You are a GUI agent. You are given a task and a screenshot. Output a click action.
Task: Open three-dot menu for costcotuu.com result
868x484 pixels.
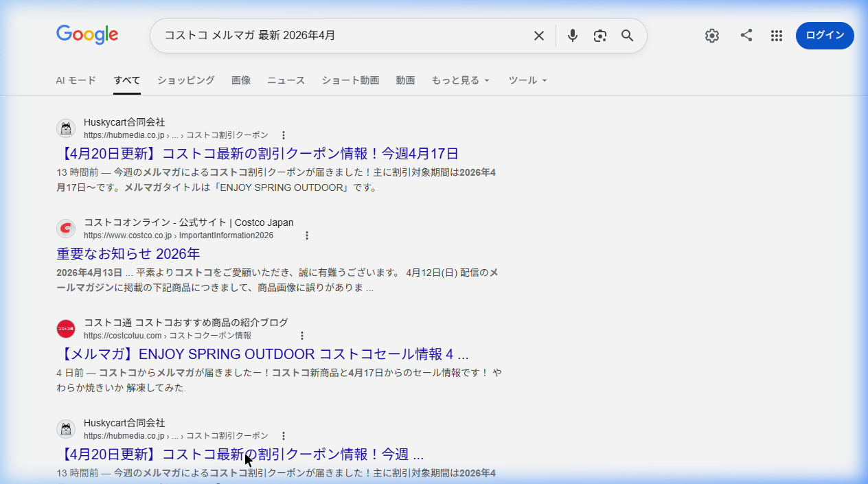(302, 336)
